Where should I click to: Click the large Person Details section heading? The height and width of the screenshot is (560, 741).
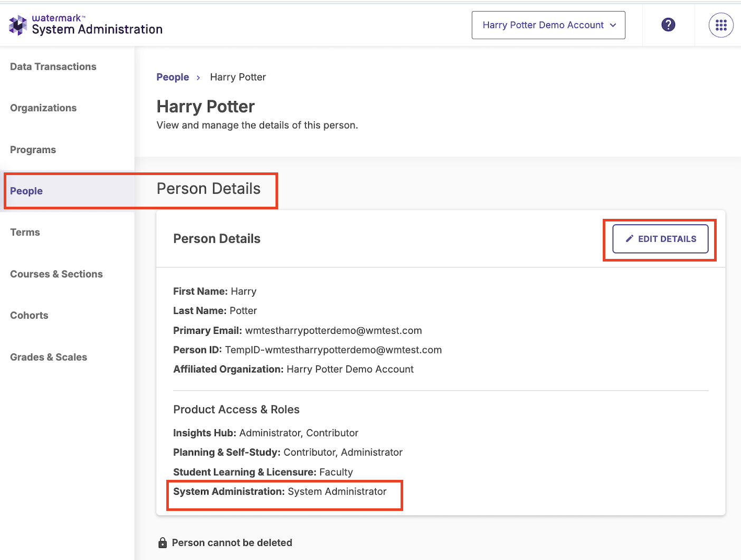pos(208,189)
